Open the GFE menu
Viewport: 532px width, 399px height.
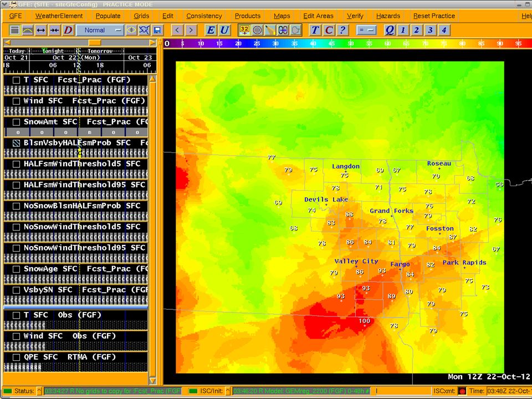point(16,16)
